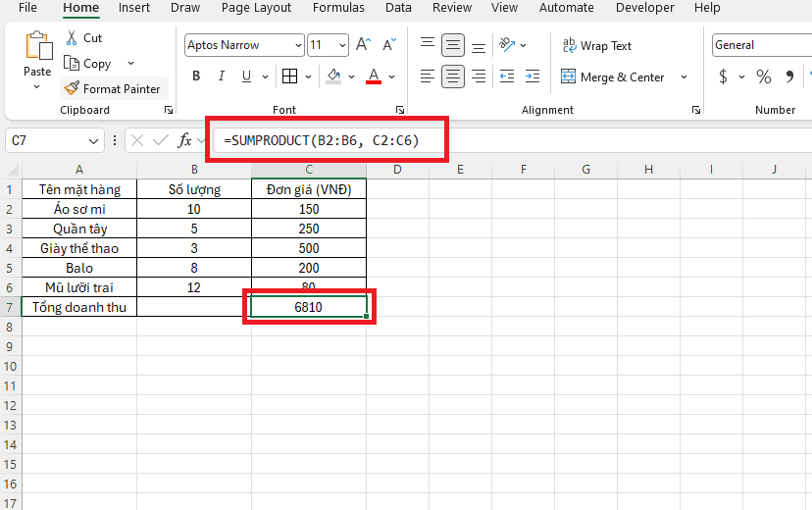The width and height of the screenshot is (812, 510).
Task: Select the row 4 header
Action: 10,248
